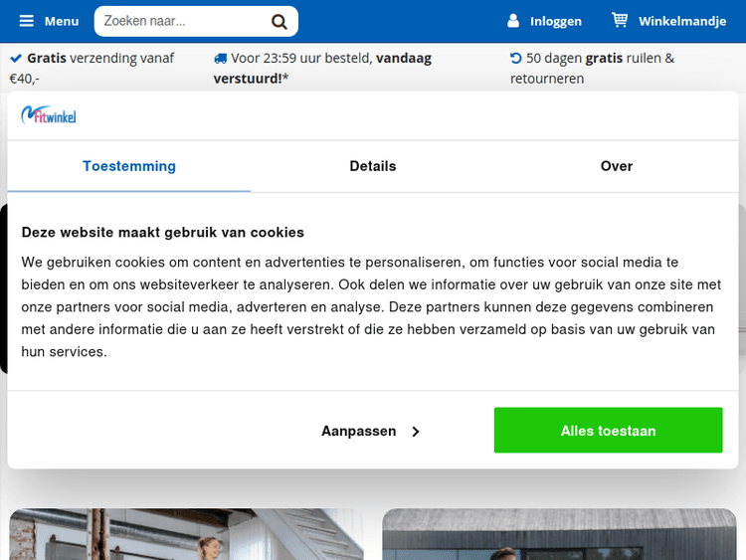The image size is (746, 560).
Task: Open the Winkelmandje link
Action: click(x=682, y=22)
